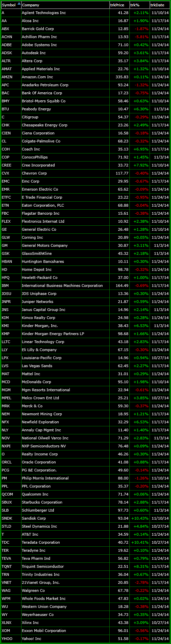Select Applied Materials Inc company cell
Viewport: 171px width, 644px height.
(65, 69)
